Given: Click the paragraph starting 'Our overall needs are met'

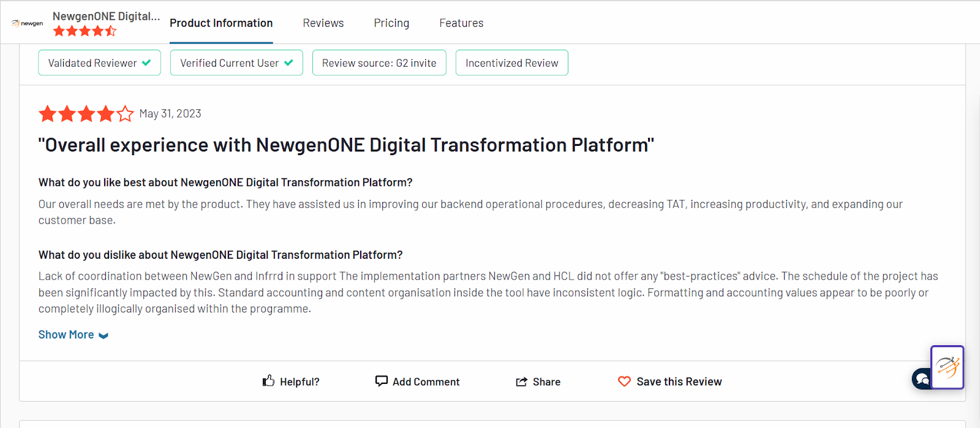Looking at the screenshot, I should (x=470, y=212).
